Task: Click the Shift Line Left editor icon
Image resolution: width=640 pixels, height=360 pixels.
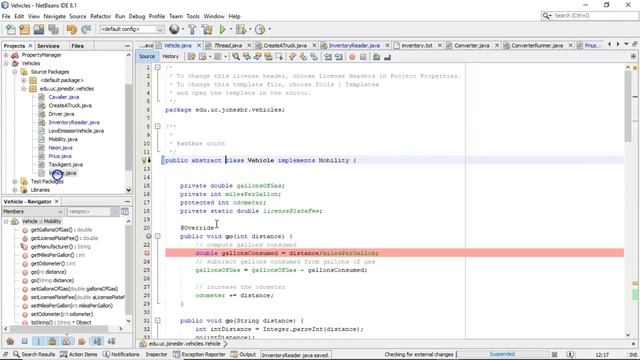Action: click(328, 57)
